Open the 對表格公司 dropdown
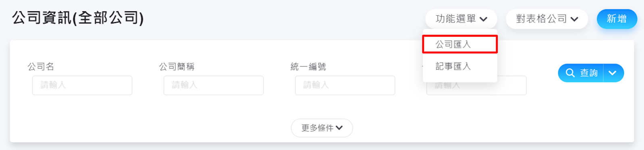 [x=547, y=19]
